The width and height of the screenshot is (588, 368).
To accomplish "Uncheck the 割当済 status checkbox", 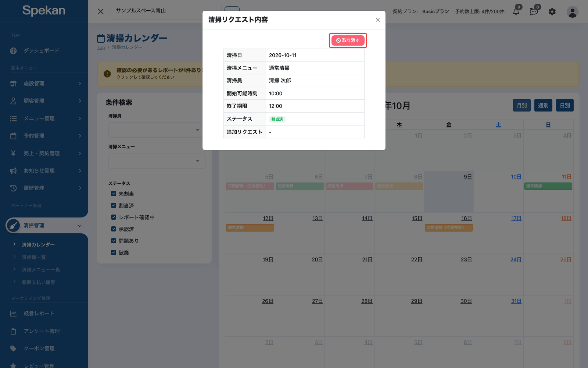I will point(114,205).
